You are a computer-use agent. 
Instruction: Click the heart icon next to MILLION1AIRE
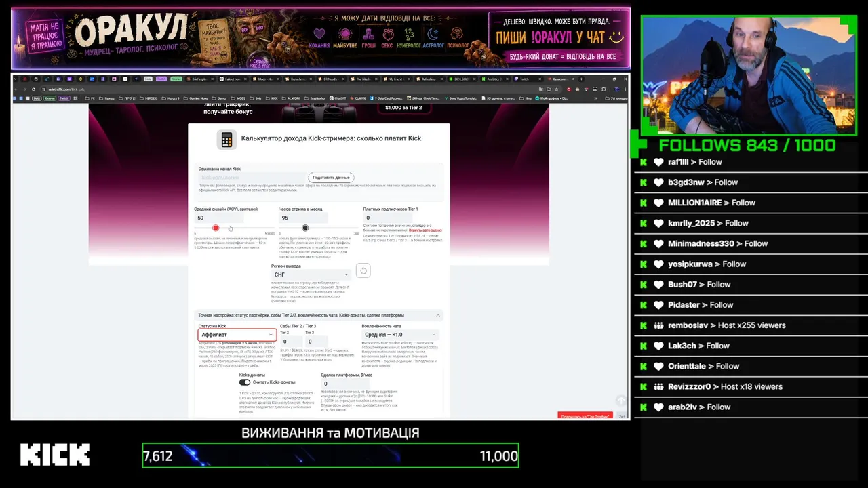(658, 203)
